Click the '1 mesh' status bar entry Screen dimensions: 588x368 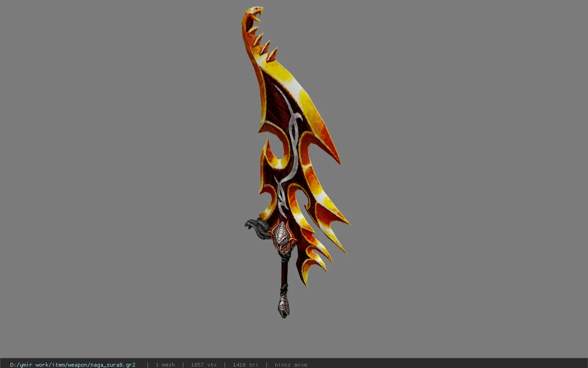165,365
